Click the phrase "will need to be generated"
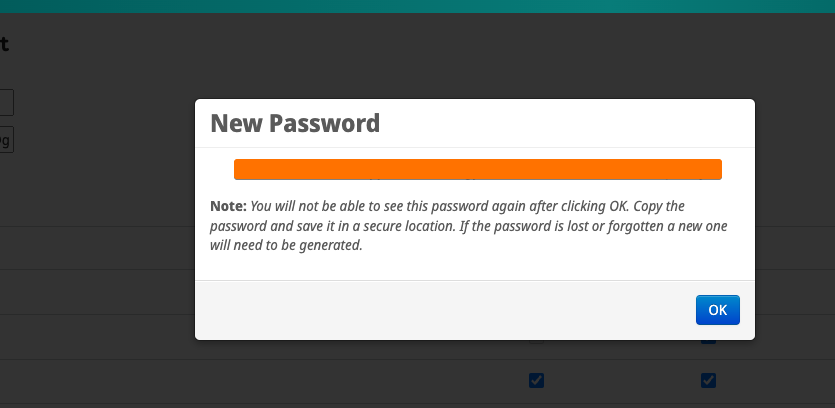 click(286, 246)
